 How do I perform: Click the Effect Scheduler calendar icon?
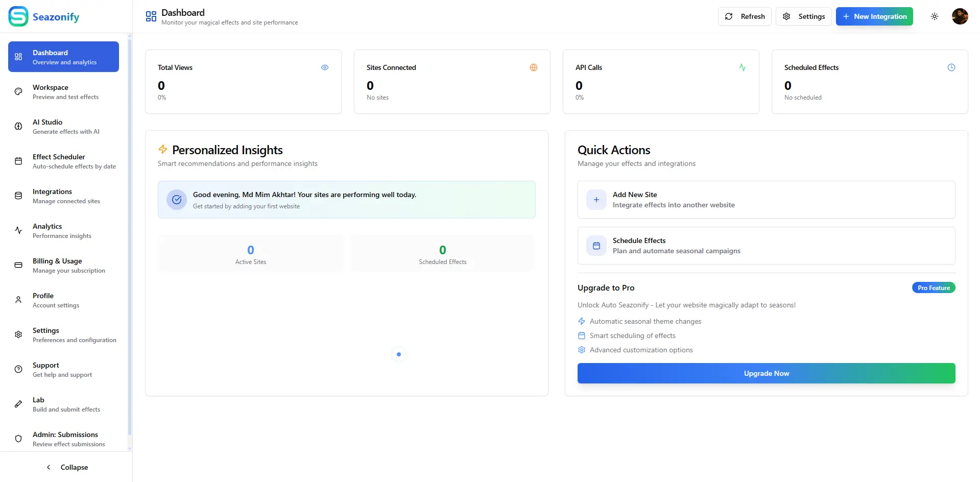pyautogui.click(x=18, y=161)
